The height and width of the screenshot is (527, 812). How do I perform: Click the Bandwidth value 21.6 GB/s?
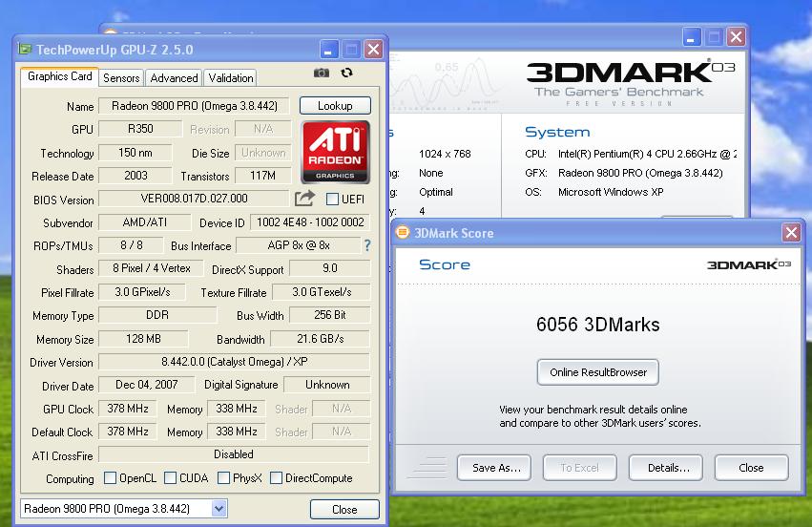pyautogui.click(x=320, y=339)
